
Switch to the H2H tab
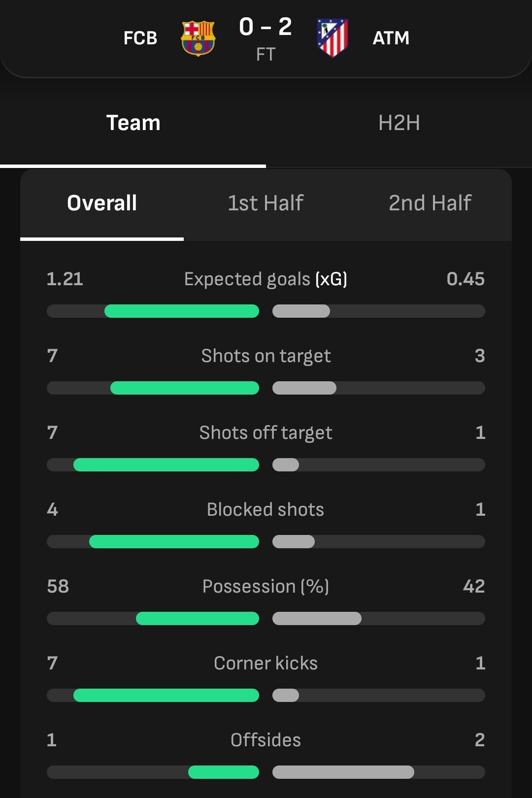399,123
